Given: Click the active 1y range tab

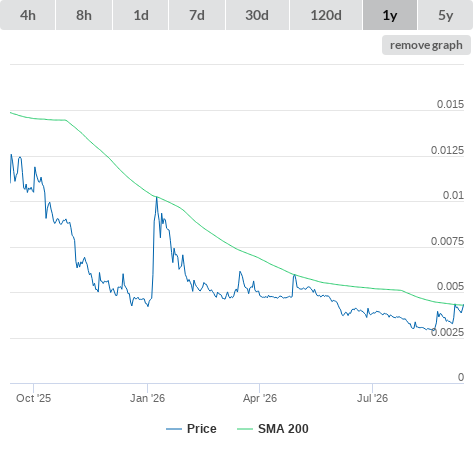Looking at the screenshot, I should point(390,15).
